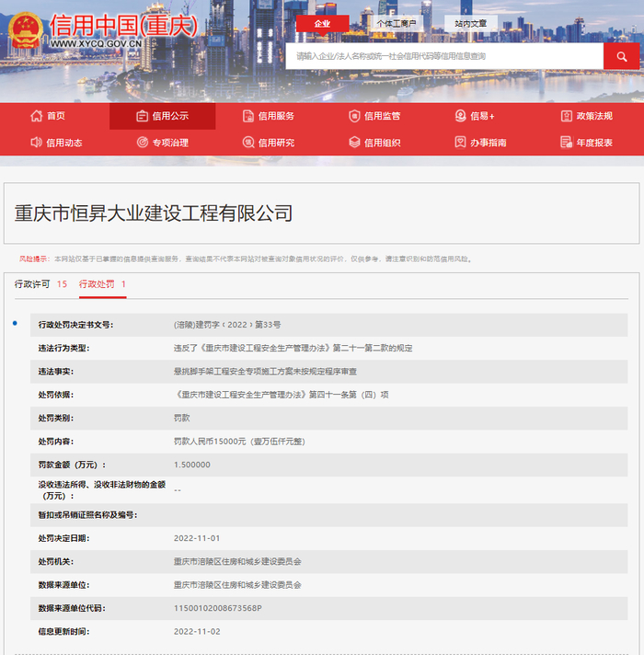Go to 信用动态 in navigation
The image size is (644, 655).
point(64,143)
